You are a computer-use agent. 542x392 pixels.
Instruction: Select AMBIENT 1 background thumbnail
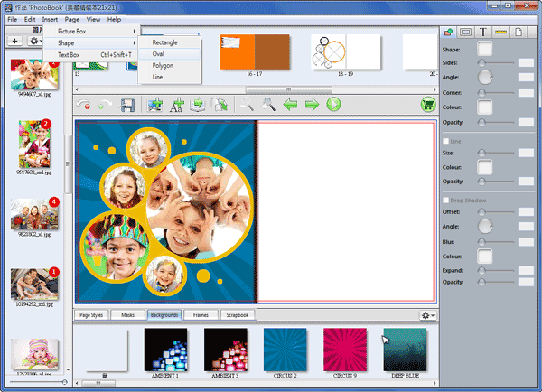pos(165,350)
